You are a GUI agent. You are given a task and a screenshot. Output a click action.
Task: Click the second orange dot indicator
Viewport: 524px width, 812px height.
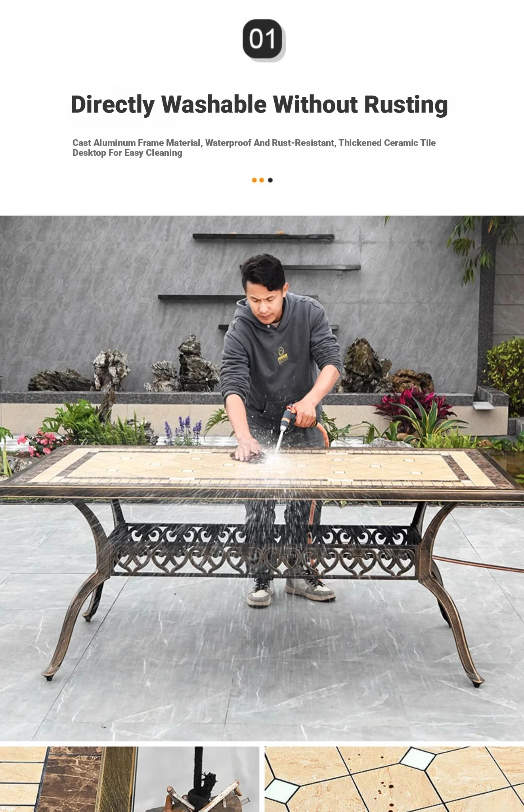pyautogui.click(x=262, y=180)
